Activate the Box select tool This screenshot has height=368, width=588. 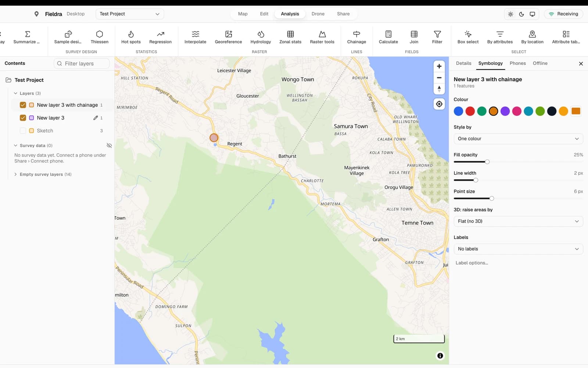468,37
